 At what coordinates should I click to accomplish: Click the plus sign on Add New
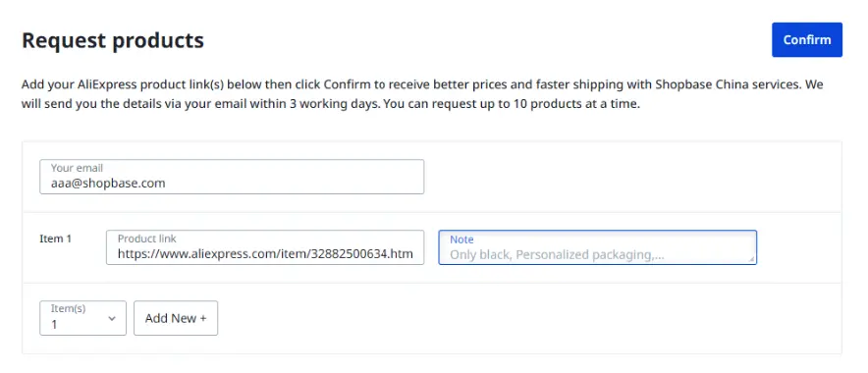(202, 318)
